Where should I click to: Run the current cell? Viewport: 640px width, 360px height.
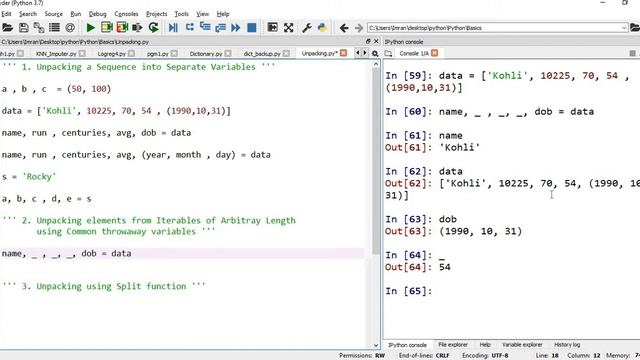(x=107, y=28)
